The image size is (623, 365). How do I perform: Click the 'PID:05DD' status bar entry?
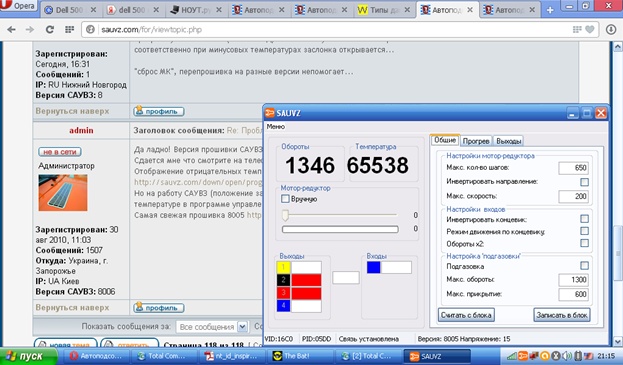click(x=316, y=339)
